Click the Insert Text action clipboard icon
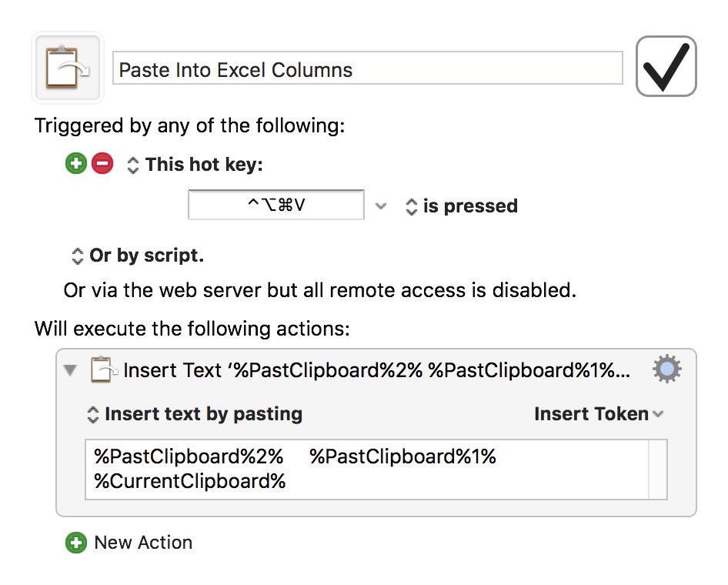 (102, 370)
